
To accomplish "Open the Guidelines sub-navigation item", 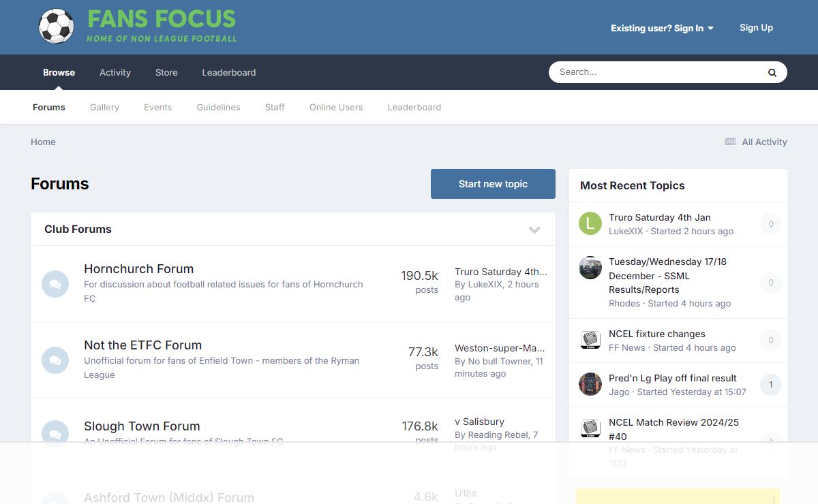I will 218,107.
